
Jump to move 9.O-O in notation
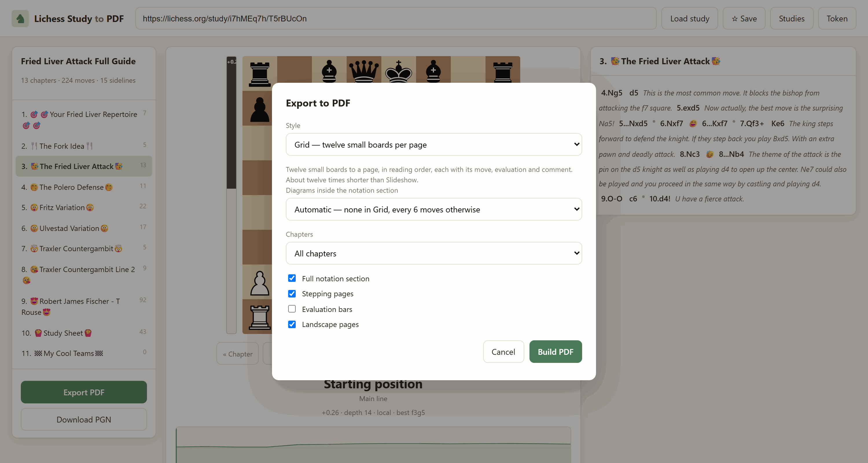(x=612, y=199)
